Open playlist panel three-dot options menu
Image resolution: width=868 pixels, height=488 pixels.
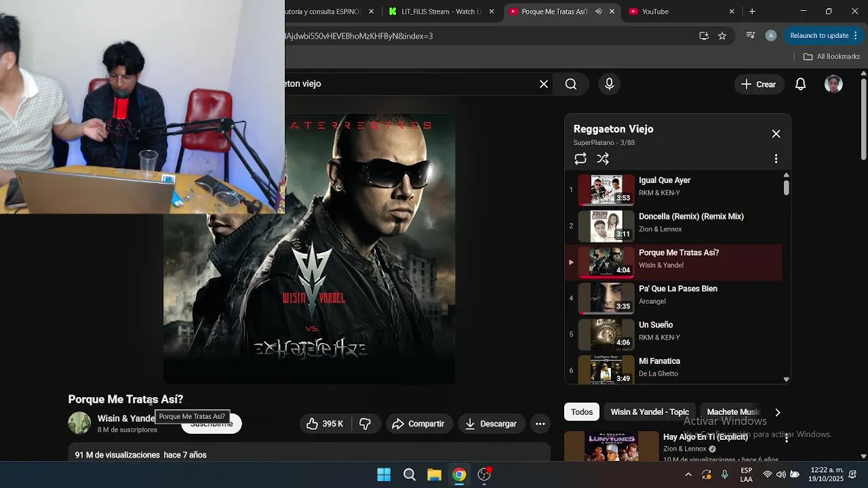tap(776, 159)
